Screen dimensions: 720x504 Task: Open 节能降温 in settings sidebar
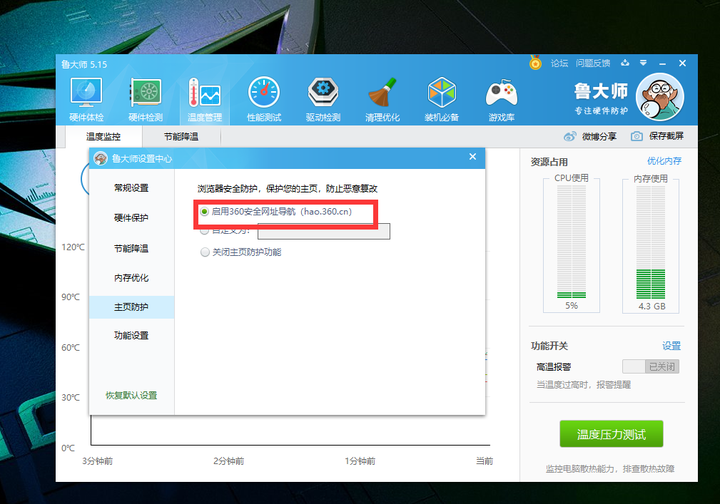[131, 248]
